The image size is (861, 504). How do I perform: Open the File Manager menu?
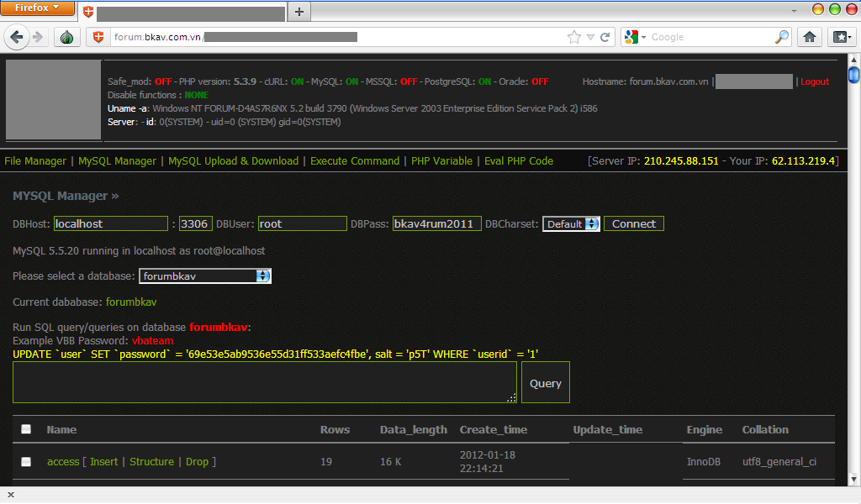click(35, 161)
